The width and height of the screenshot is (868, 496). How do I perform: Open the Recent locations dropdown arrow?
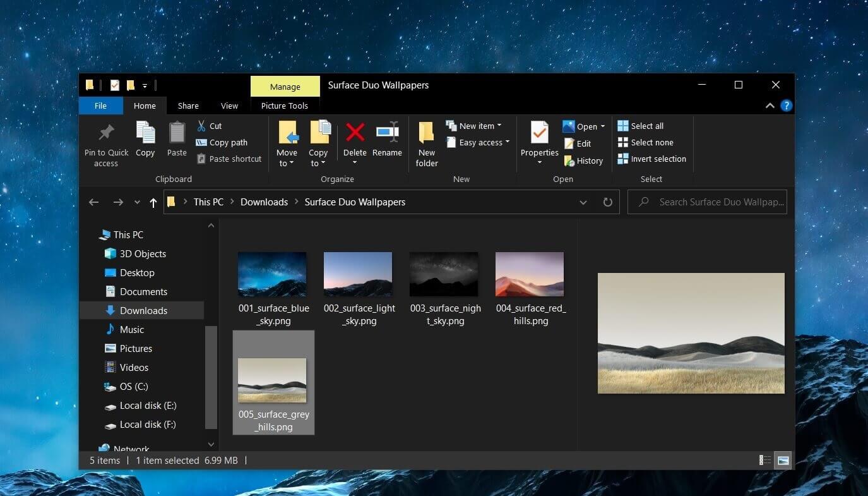pos(137,202)
